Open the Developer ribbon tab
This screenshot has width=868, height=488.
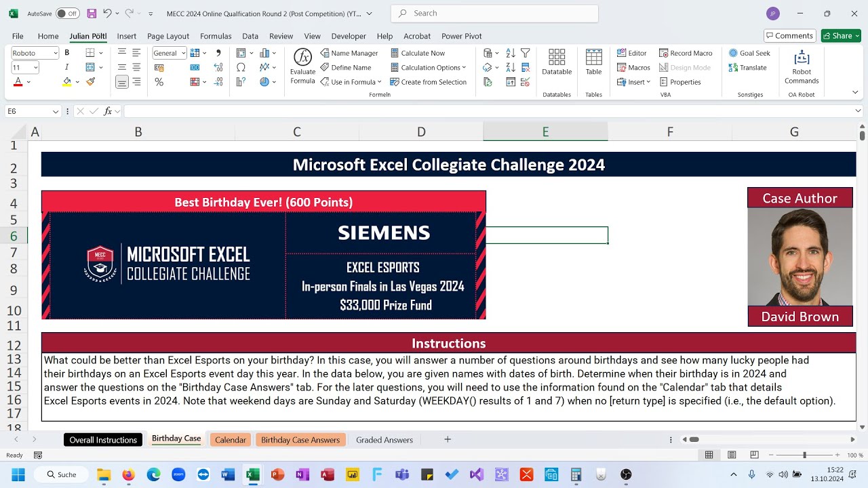[349, 36]
